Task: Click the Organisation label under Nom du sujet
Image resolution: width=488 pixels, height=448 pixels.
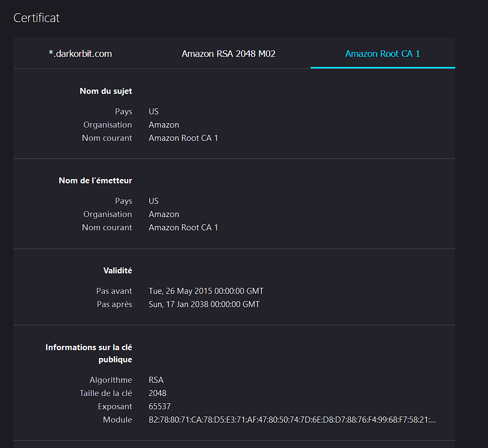Action: [108, 125]
